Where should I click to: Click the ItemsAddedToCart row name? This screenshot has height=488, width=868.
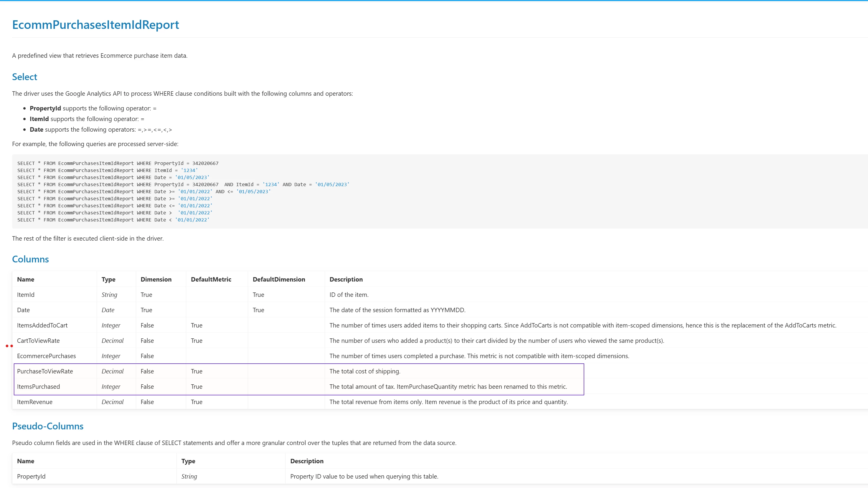coord(42,325)
